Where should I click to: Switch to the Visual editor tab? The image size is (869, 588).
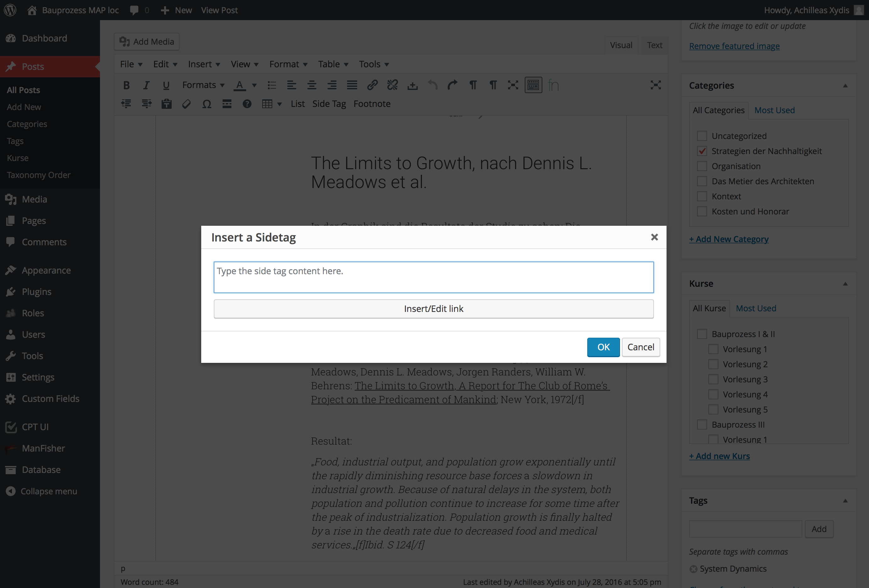point(621,45)
